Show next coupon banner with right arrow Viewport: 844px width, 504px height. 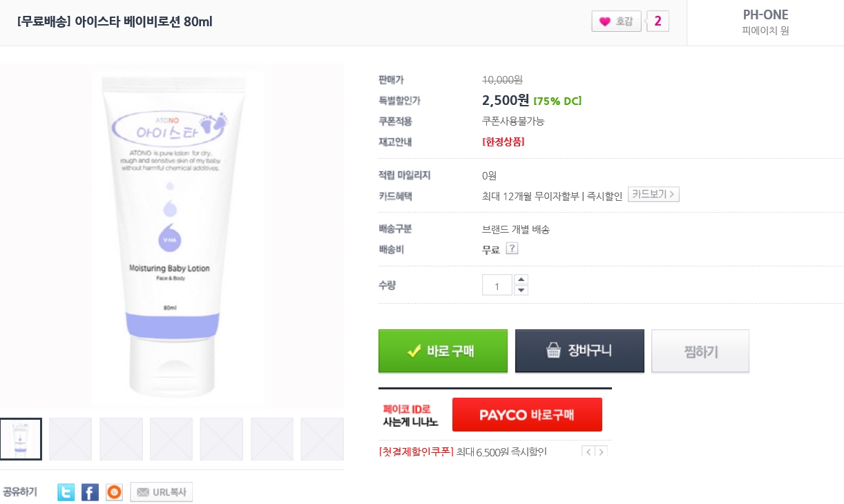click(602, 452)
